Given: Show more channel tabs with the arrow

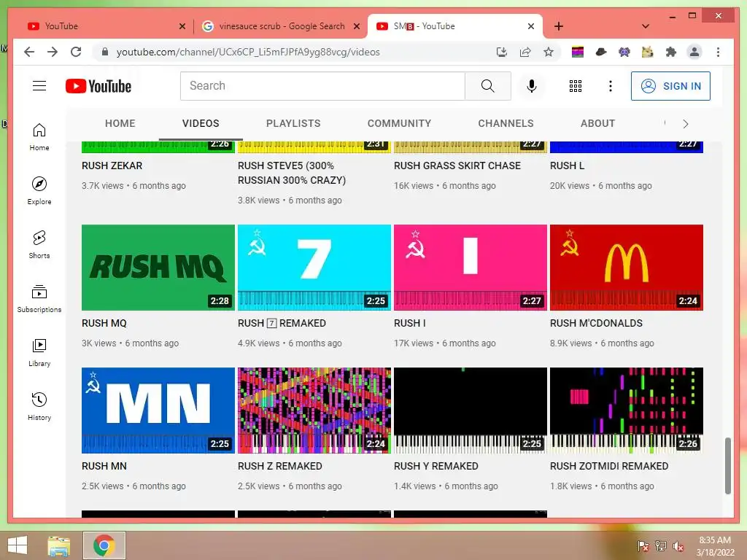Looking at the screenshot, I should click(x=686, y=124).
